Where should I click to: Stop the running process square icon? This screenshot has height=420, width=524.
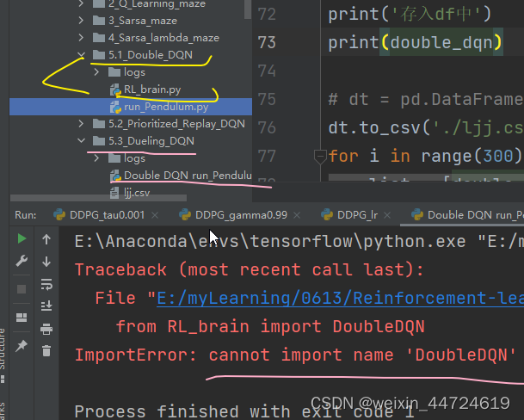[22, 289]
